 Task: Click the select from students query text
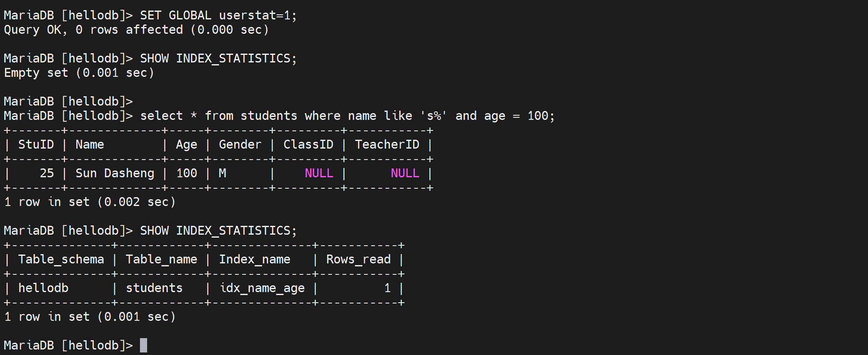click(347, 116)
